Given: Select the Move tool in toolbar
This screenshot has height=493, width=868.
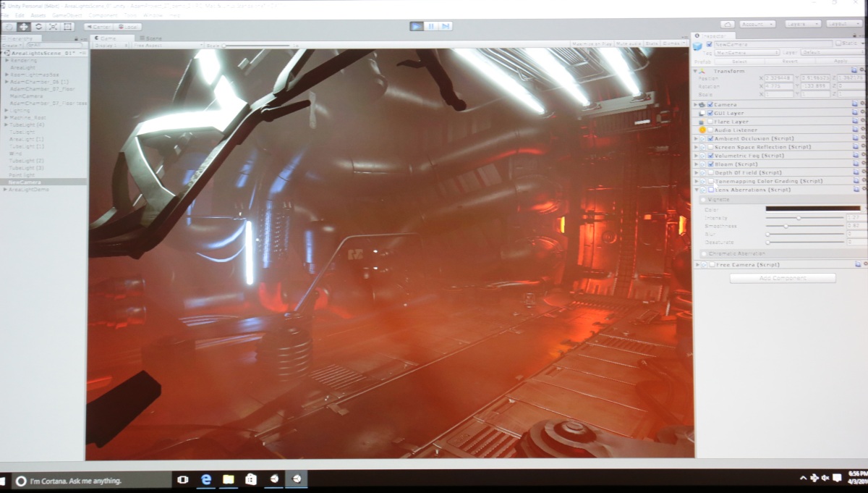Looking at the screenshot, I should [23, 27].
